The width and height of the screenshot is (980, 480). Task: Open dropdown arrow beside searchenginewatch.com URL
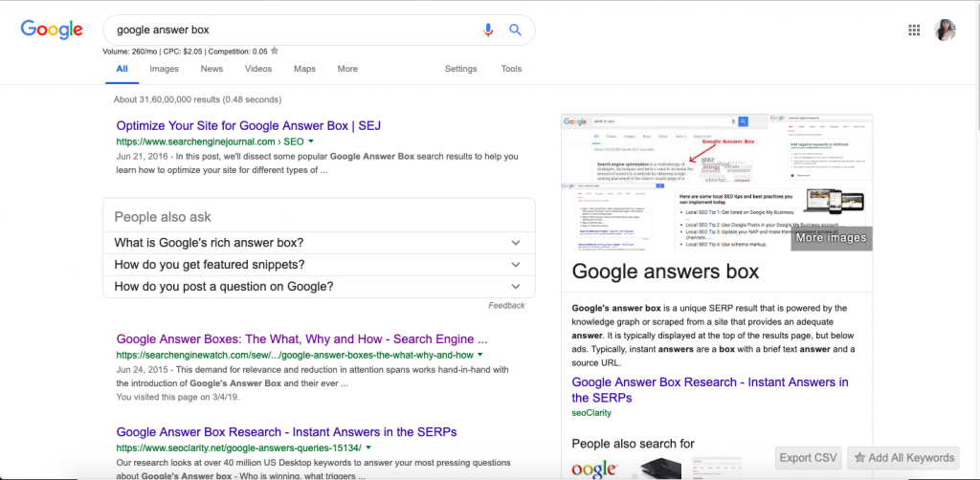(480, 355)
